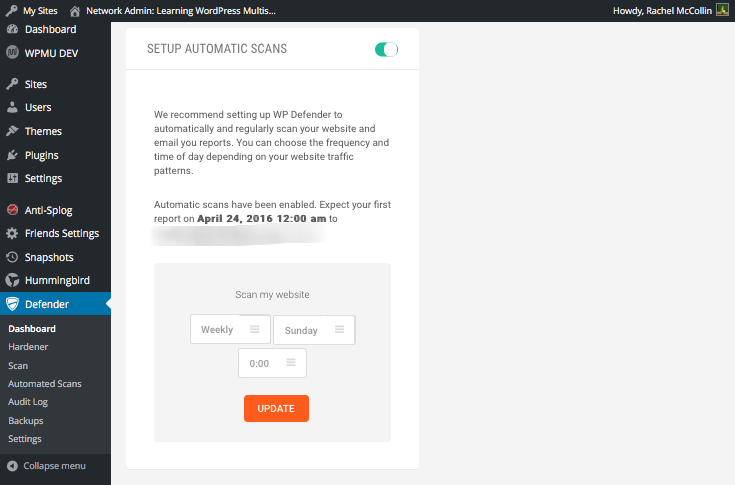Open Defender Dashboard submenu link
Screen dimensions: 735x485
pos(32,328)
